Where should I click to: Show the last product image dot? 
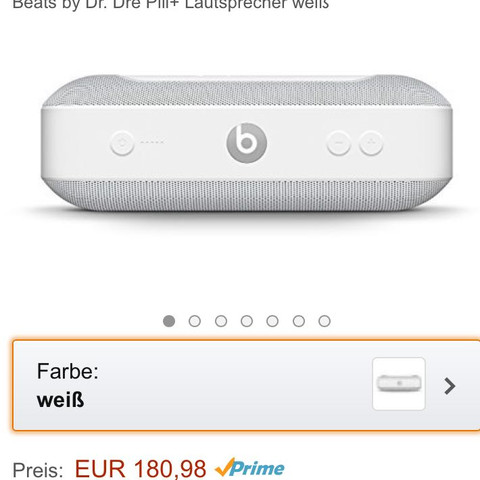324,321
